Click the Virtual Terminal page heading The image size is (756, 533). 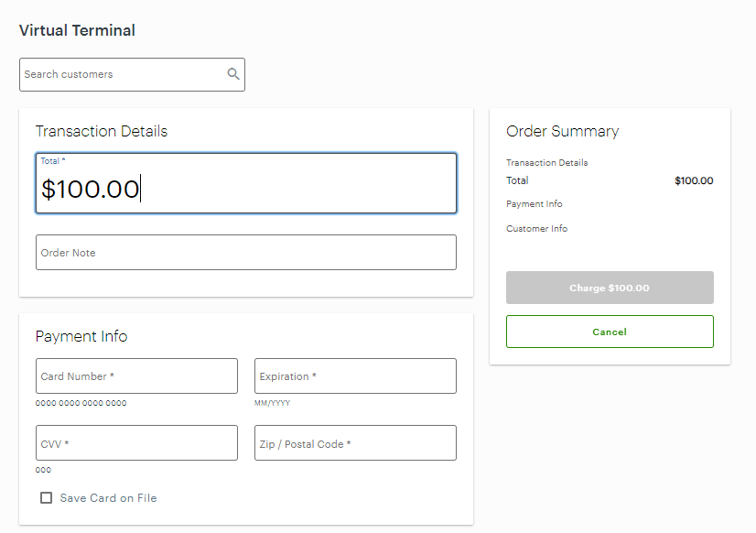(77, 30)
